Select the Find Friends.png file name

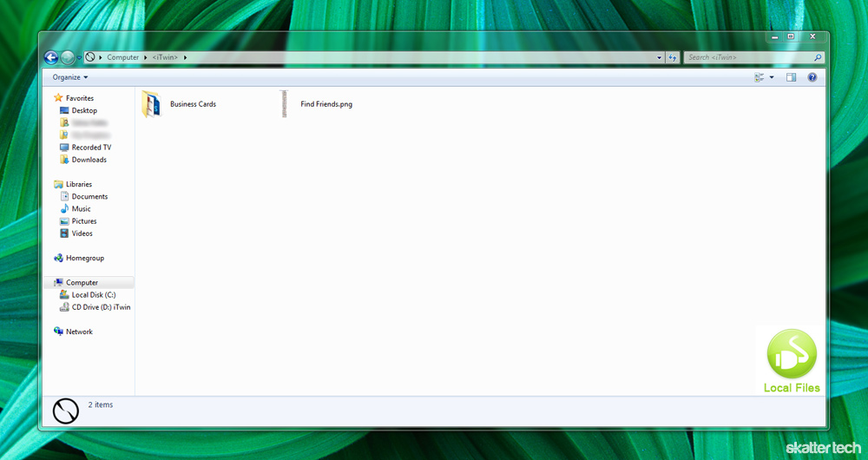(326, 104)
